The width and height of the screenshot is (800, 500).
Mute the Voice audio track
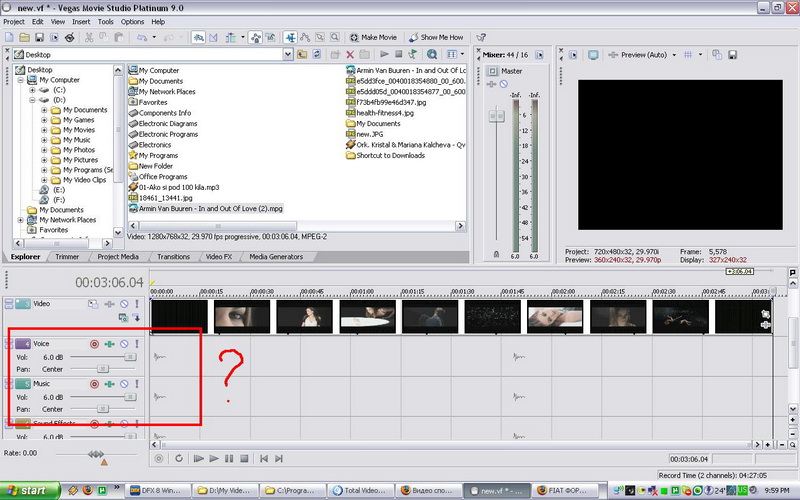[124, 344]
